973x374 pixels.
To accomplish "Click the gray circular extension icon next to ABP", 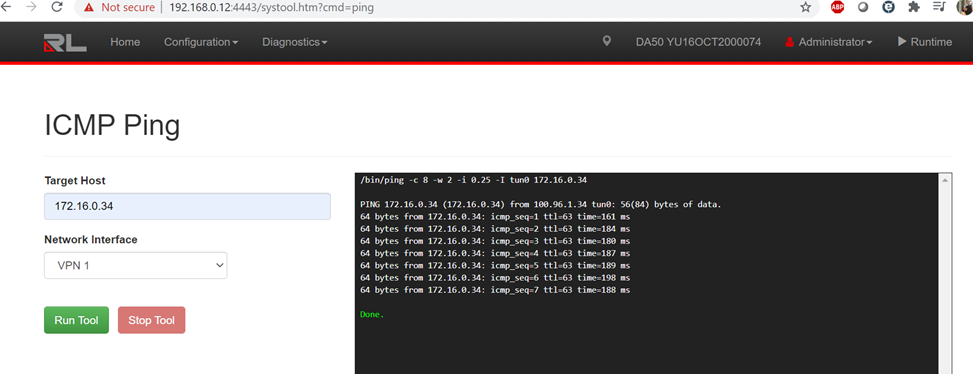I will [863, 7].
